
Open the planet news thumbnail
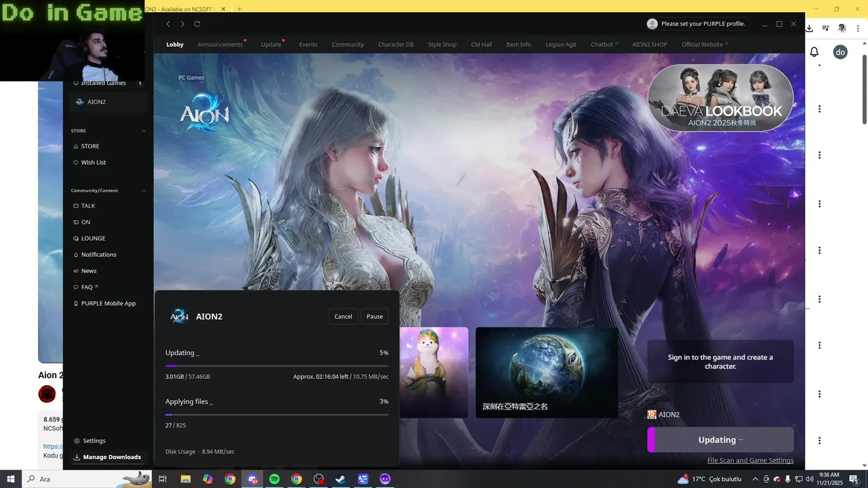tap(547, 373)
